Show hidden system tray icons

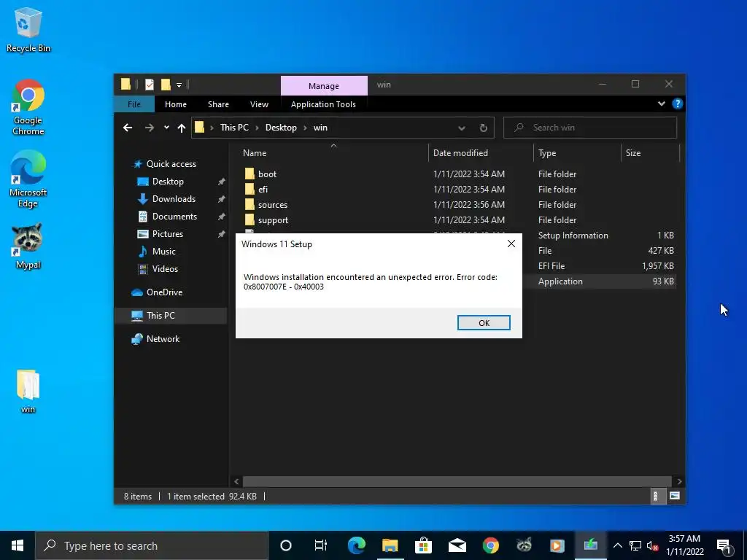[x=617, y=545]
